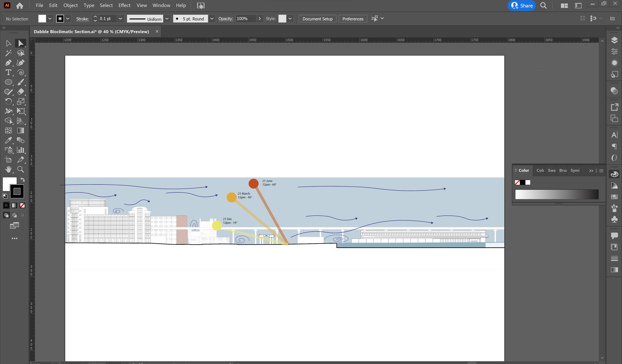
Task: Switch to the Swatches panel tab
Action: pyautogui.click(x=551, y=170)
